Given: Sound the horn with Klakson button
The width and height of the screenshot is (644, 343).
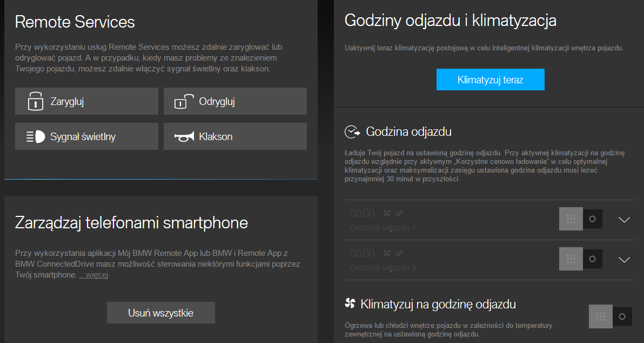Looking at the screenshot, I should coord(235,136).
